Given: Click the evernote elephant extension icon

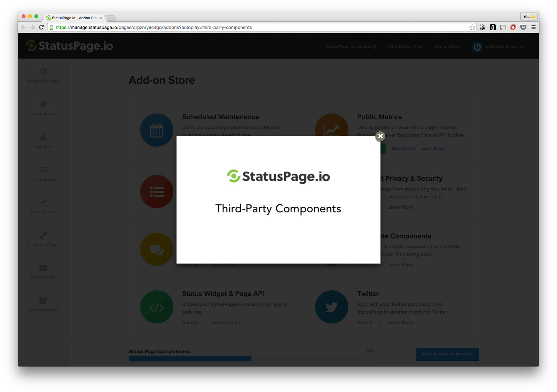Looking at the screenshot, I should coord(483,27).
